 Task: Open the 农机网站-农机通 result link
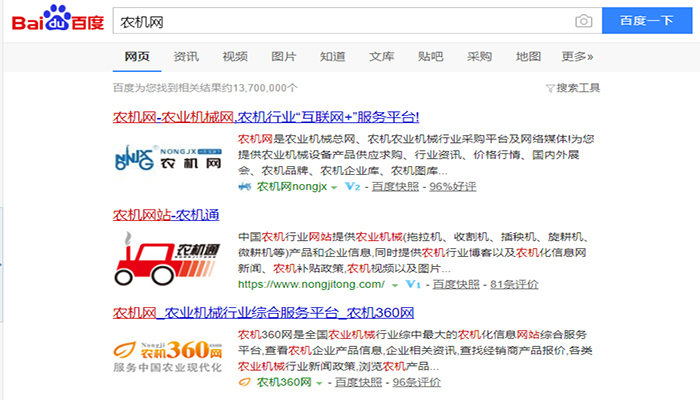pos(166,214)
